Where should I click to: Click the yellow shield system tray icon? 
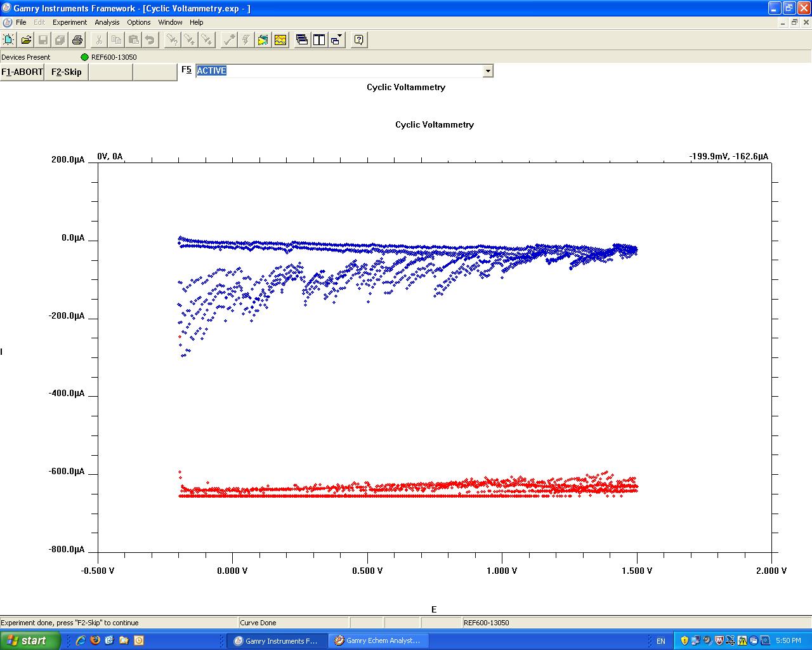coord(684,640)
